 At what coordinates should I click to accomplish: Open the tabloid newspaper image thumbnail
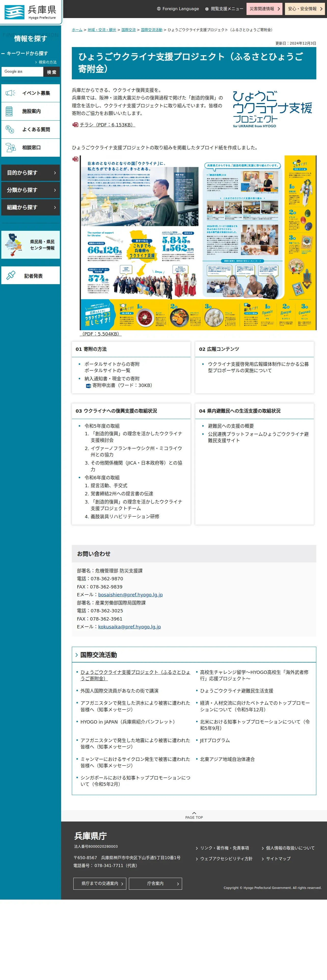tap(198, 243)
